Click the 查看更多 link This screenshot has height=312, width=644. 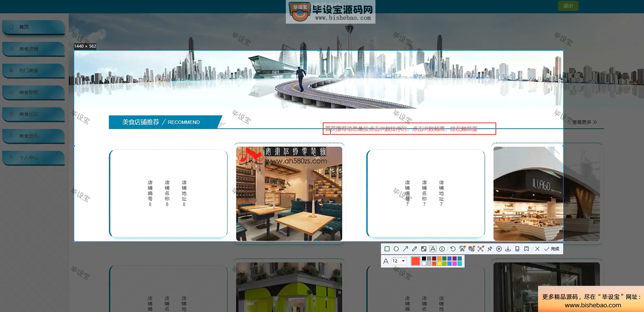[x=584, y=122]
